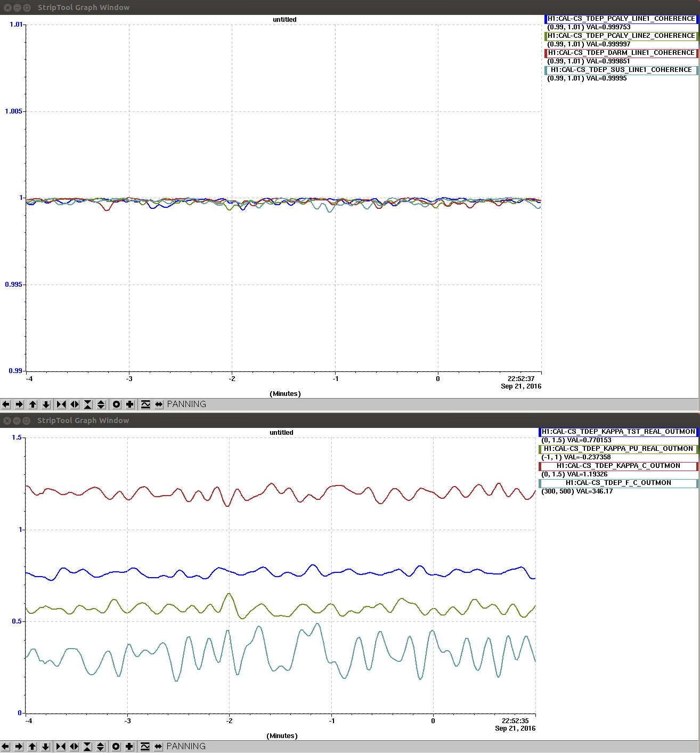Click the VAL=0.999997 readout text
Screen dimensions: 700x753
(608, 44)
